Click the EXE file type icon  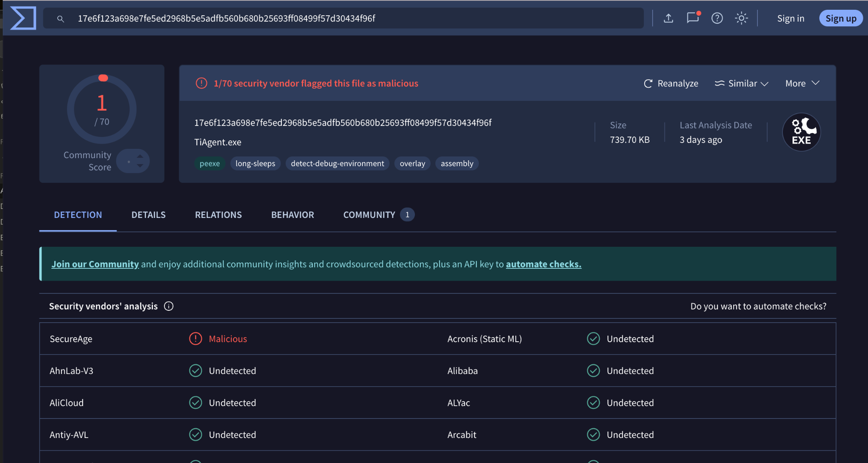[x=801, y=132]
